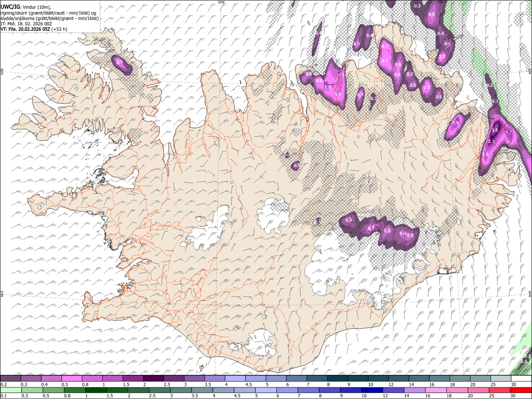Click the light lavender swatch in upper legend row
This screenshot has height=399, width=532.
pyautogui.click(x=235, y=379)
